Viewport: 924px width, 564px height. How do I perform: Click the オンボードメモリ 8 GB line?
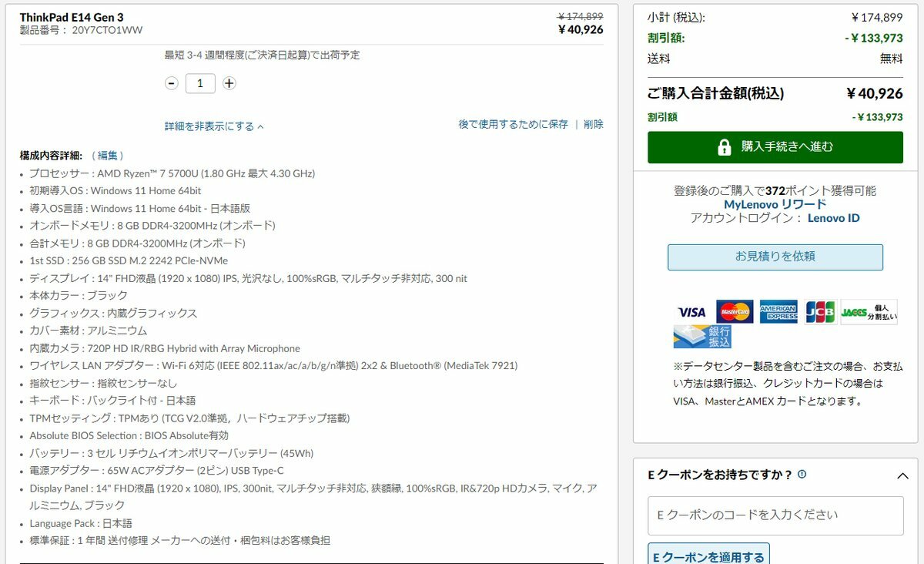[152, 226]
